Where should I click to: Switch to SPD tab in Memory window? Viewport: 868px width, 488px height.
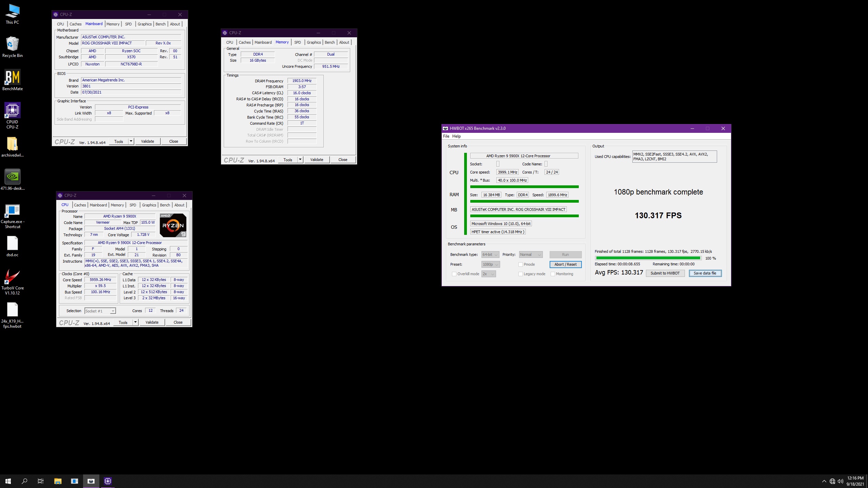(x=297, y=42)
